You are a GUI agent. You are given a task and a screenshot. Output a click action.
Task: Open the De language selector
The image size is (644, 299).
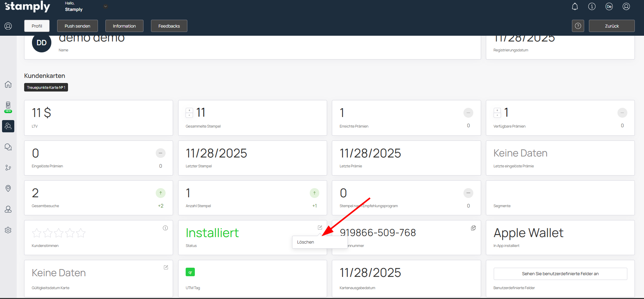click(x=609, y=7)
